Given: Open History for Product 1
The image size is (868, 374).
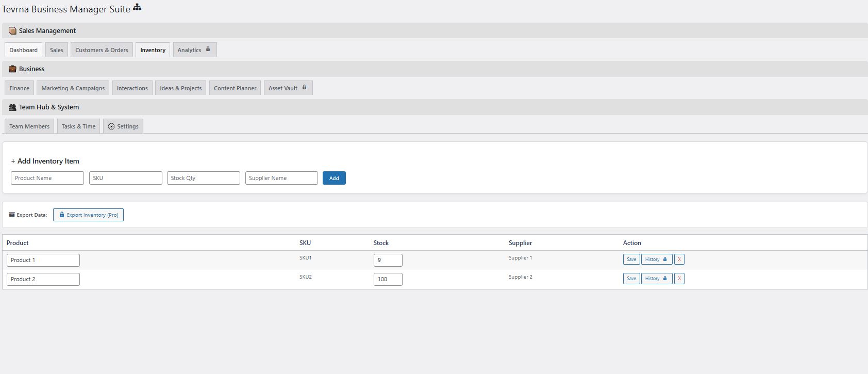Looking at the screenshot, I should tap(657, 259).
